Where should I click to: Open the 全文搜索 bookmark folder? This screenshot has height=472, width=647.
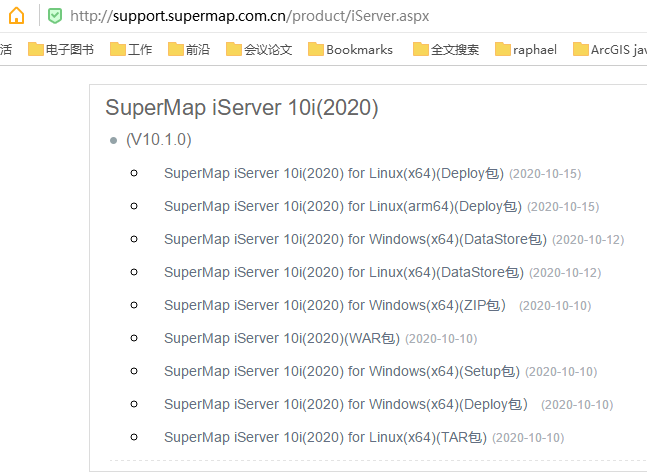446,50
